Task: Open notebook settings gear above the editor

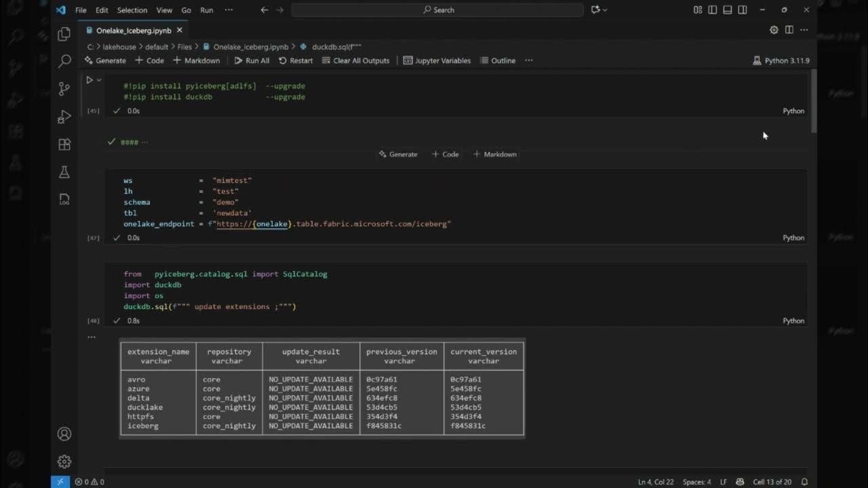Action: [x=774, y=30]
